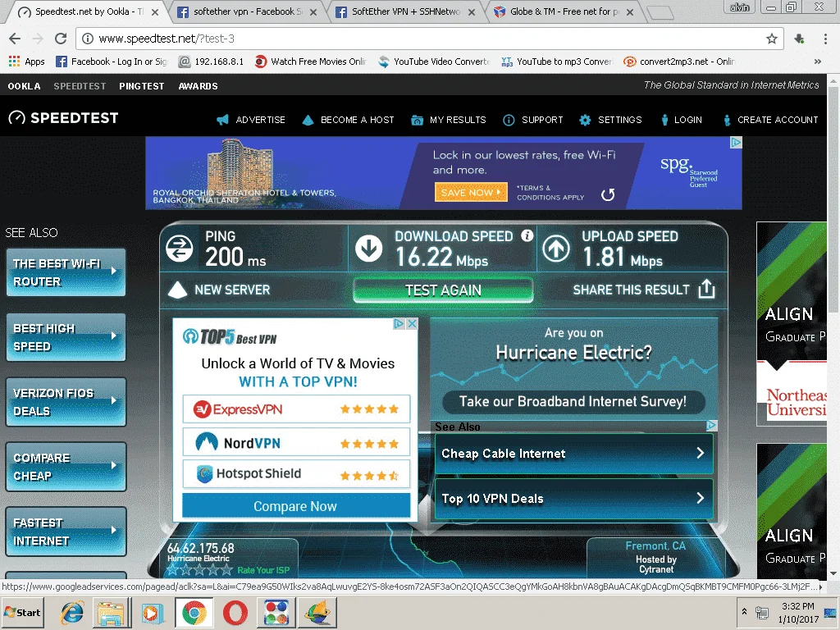The width and height of the screenshot is (840, 630).
Task: Click the download arrow circle icon
Action: (x=368, y=249)
